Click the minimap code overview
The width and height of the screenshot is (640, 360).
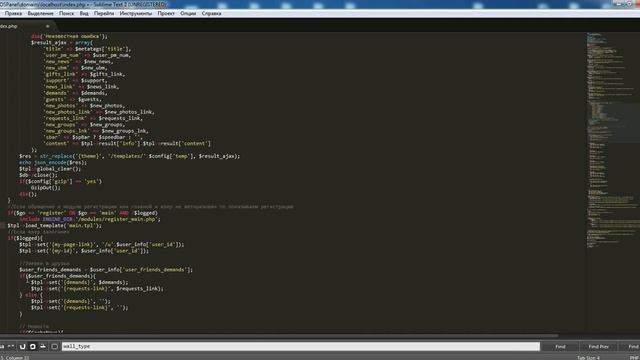tap(612, 140)
